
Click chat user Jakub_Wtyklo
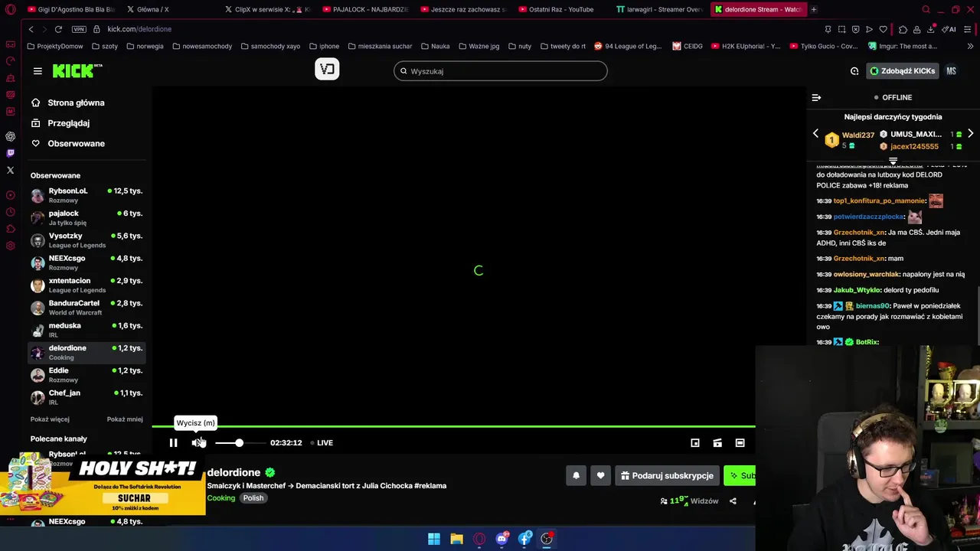pos(857,291)
